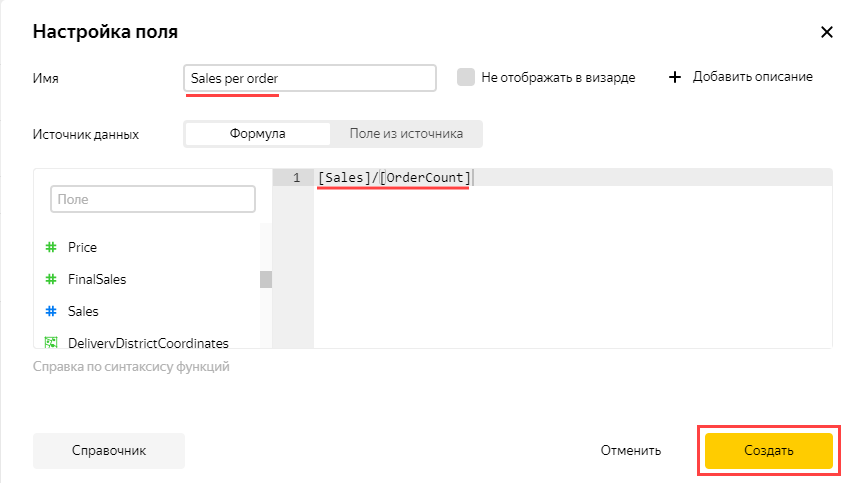Open the function syntax help link
Screen dimensions: 852x483
(x=131, y=367)
